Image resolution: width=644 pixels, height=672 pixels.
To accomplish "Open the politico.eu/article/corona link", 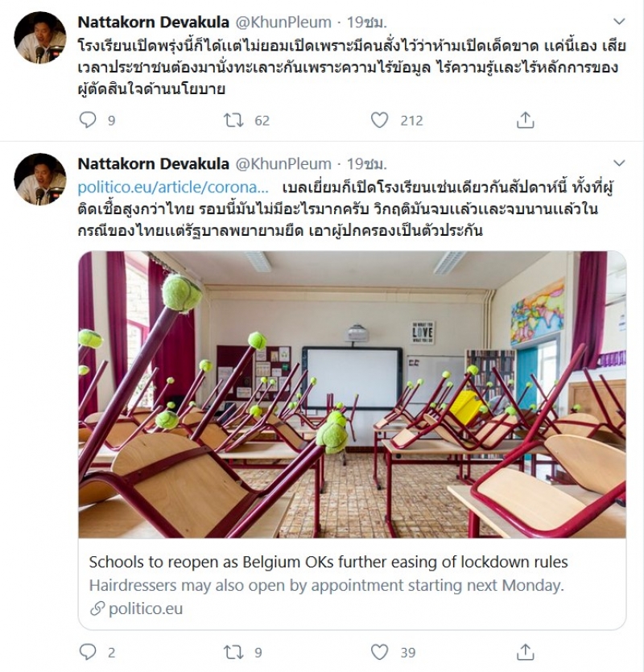I will 173,188.
